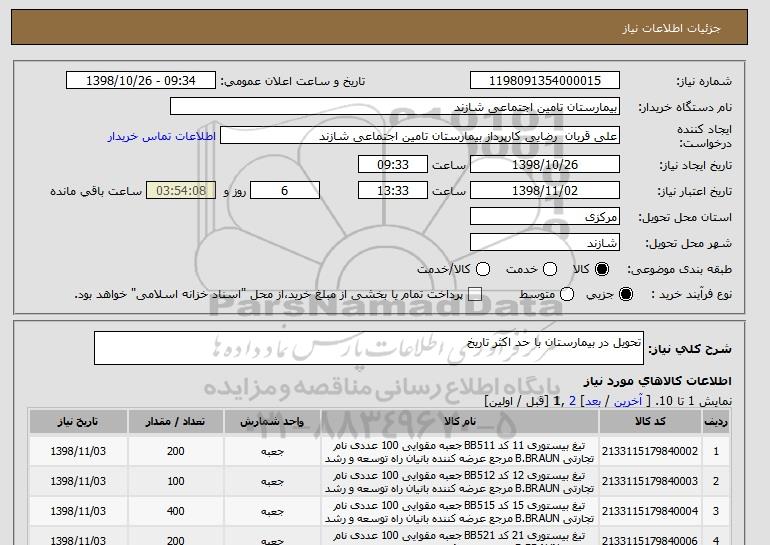Click the 09:33 creation time field
This screenshot has height=545, width=770.
tap(393, 164)
